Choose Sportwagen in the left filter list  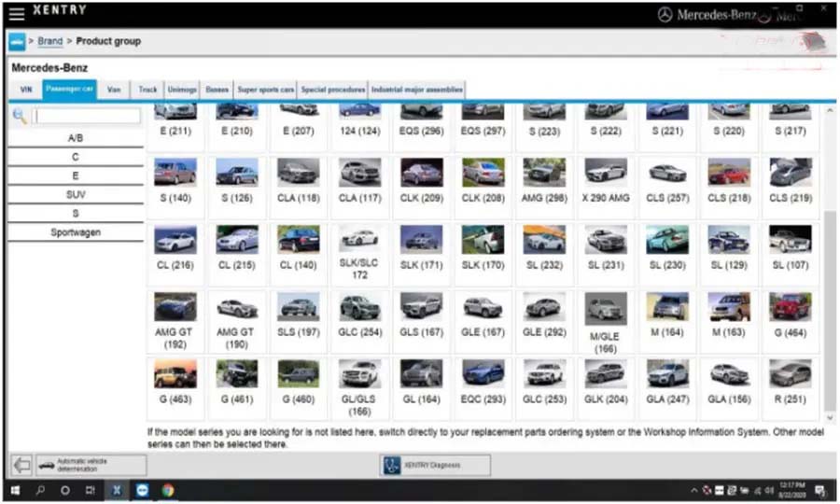pos(76,232)
